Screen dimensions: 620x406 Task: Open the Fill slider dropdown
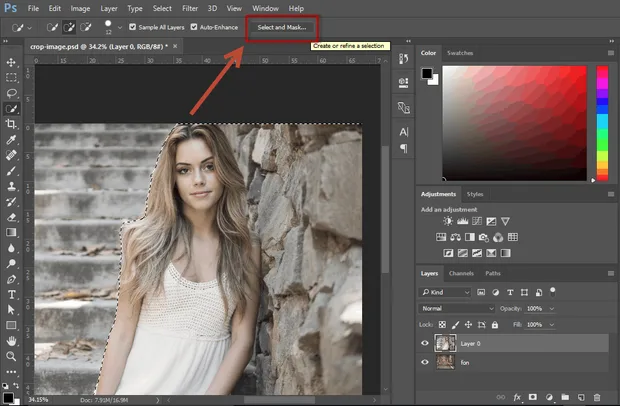[552, 325]
